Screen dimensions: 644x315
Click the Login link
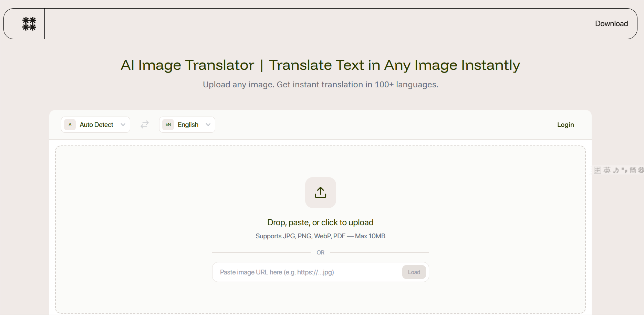point(565,124)
